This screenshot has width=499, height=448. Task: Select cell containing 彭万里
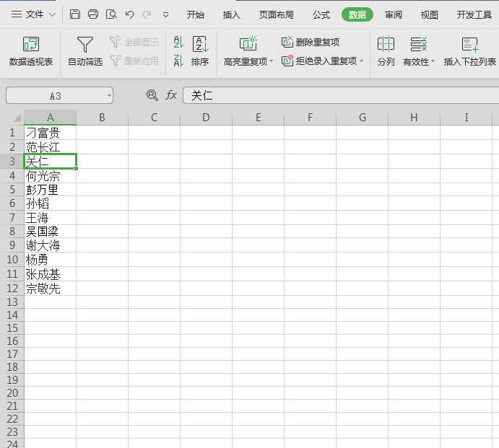tap(51, 190)
